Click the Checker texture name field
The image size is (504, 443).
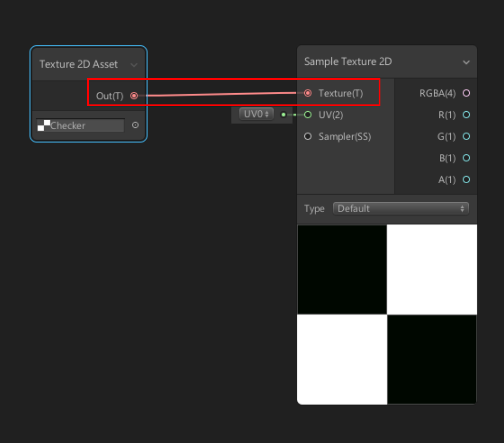point(81,125)
